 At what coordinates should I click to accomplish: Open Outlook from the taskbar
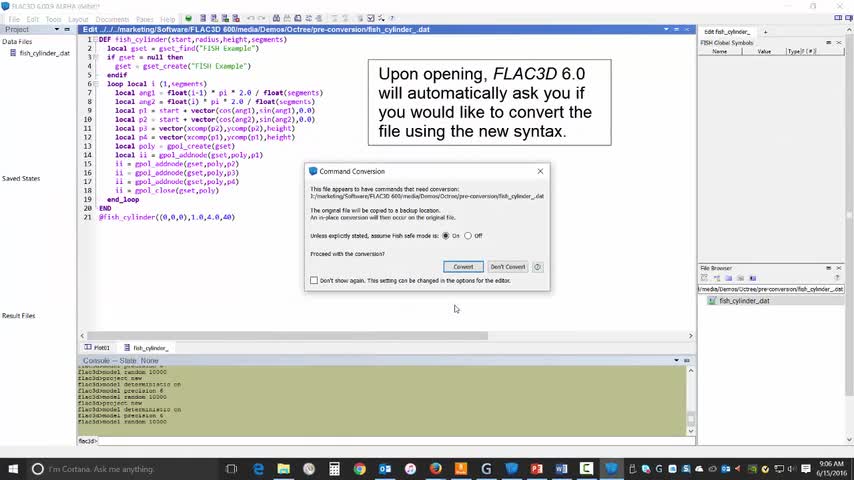[x=385, y=469]
